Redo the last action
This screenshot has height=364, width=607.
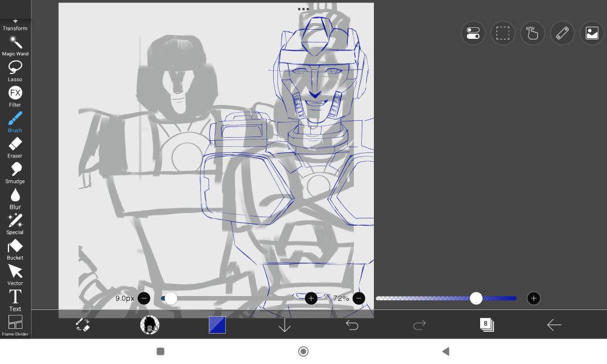pos(419,325)
